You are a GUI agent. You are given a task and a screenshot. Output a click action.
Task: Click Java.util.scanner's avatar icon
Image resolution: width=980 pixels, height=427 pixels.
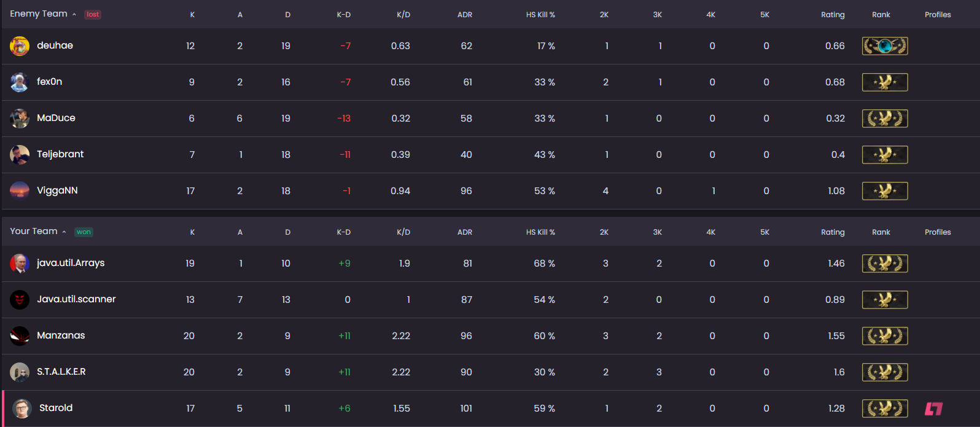[x=20, y=299]
